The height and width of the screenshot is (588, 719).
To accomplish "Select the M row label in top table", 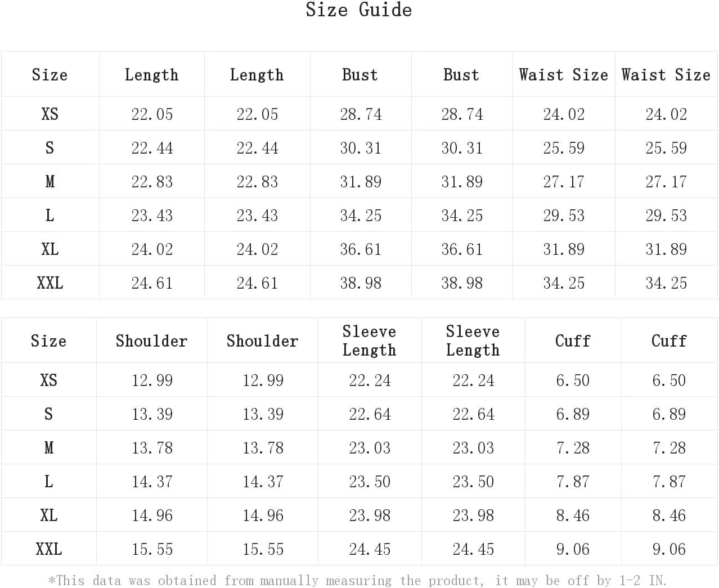I will point(50,182).
